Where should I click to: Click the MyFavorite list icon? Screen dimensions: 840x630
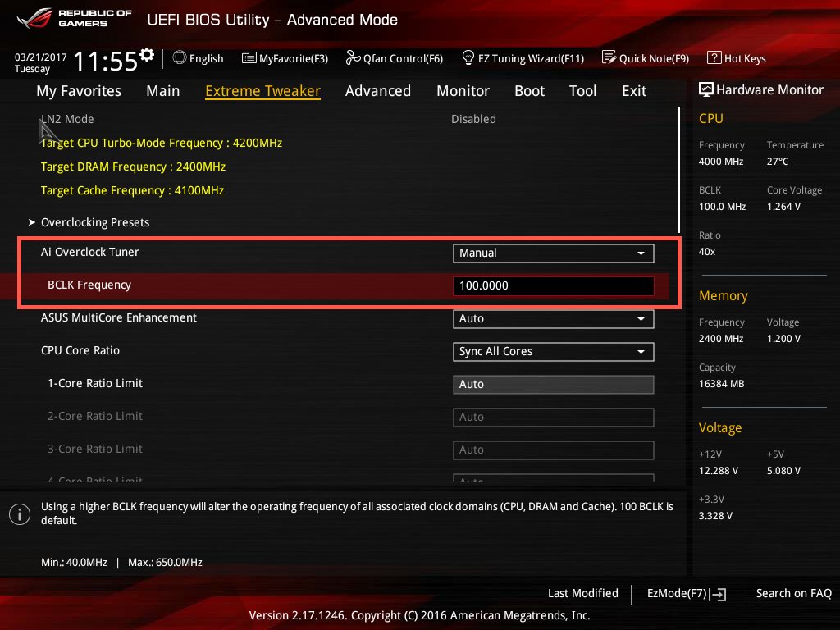(249, 58)
